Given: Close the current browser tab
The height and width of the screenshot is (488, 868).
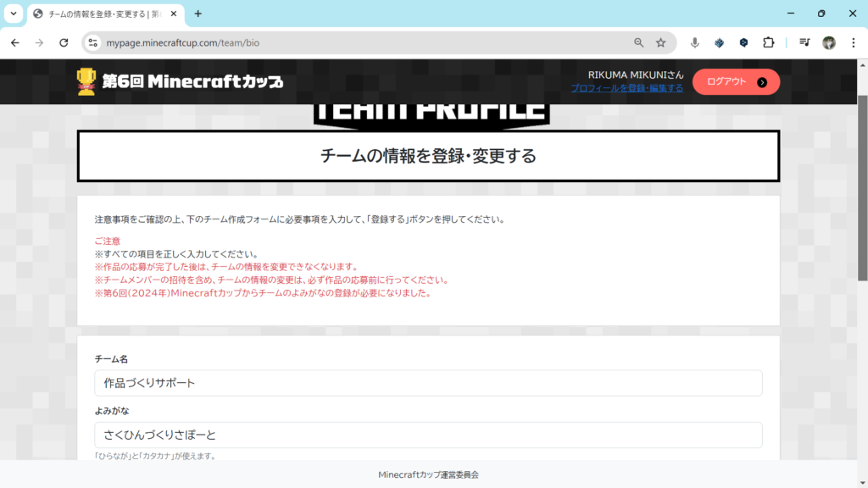Looking at the screenshot, I should click(x=174, y=14).
